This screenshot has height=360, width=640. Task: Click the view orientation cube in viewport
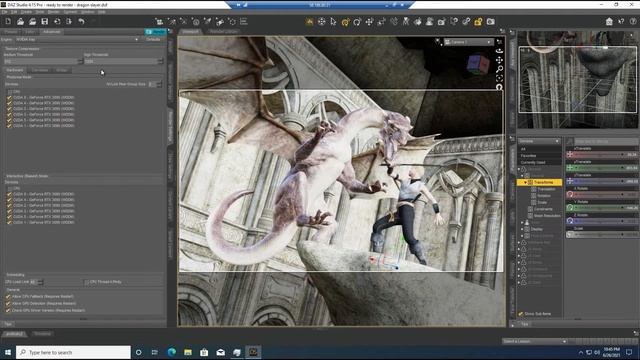478,64
